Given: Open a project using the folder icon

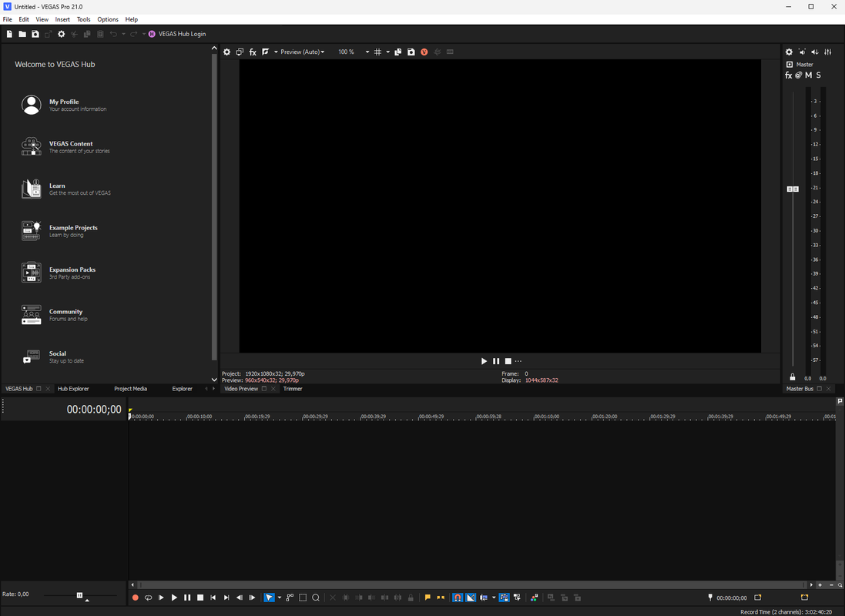Looking at the screenshot, I should pyautogui.click(x=22, y=34).
